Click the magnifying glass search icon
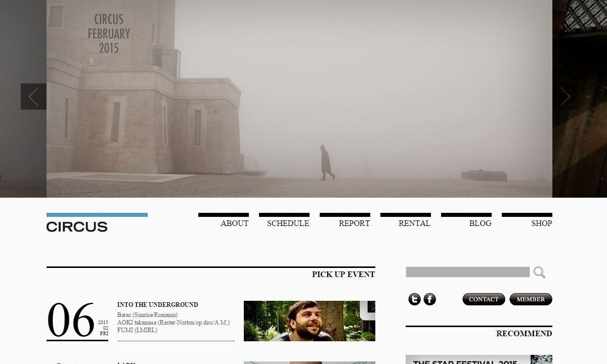 tap(539, 273)
